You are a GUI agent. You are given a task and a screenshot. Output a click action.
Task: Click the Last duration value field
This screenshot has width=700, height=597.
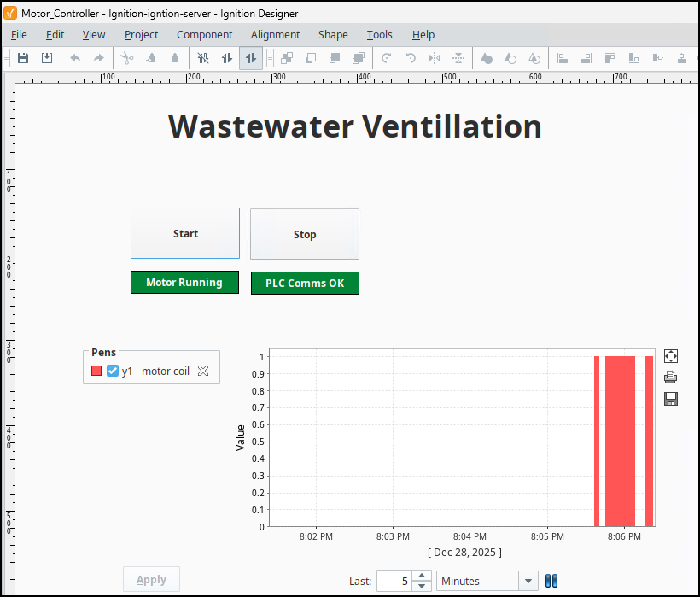click(x=394, y=581)
